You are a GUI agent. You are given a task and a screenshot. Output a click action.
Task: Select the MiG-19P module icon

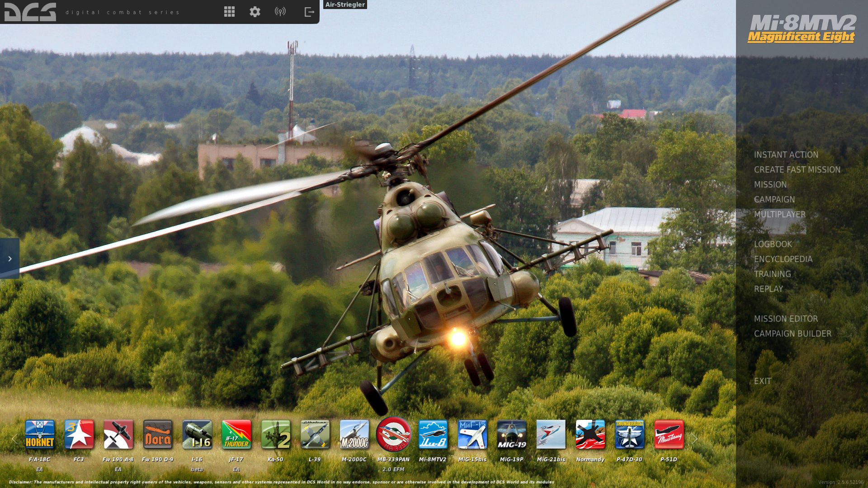tap(512, 435)
